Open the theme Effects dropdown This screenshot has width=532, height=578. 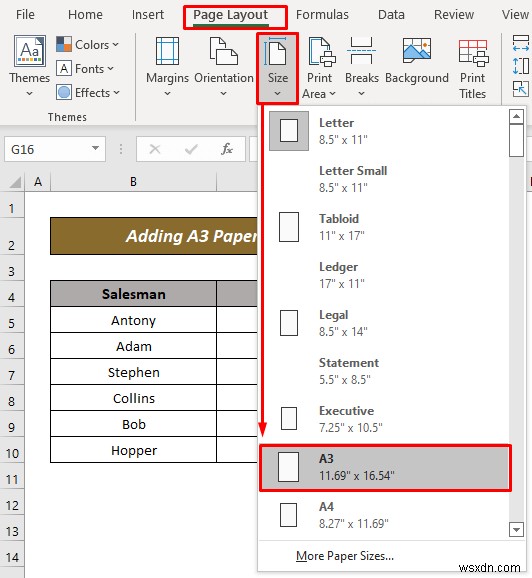[88, 93]
